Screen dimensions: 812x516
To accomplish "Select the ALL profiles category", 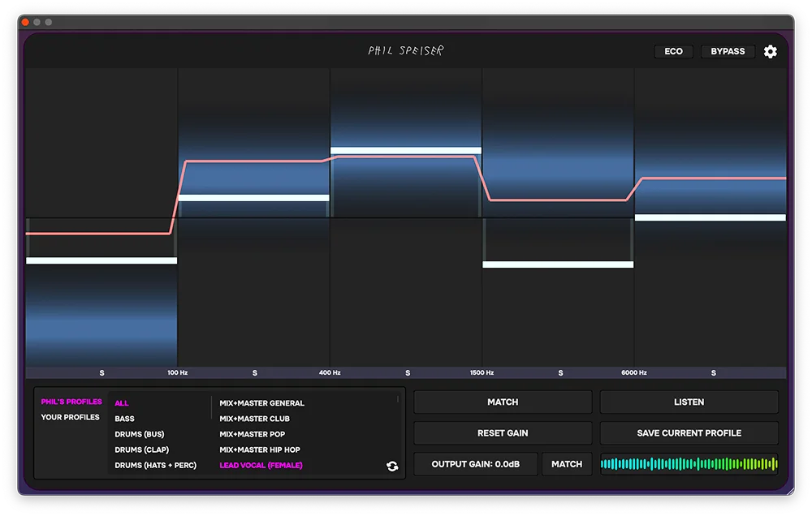I will (122, 402).
